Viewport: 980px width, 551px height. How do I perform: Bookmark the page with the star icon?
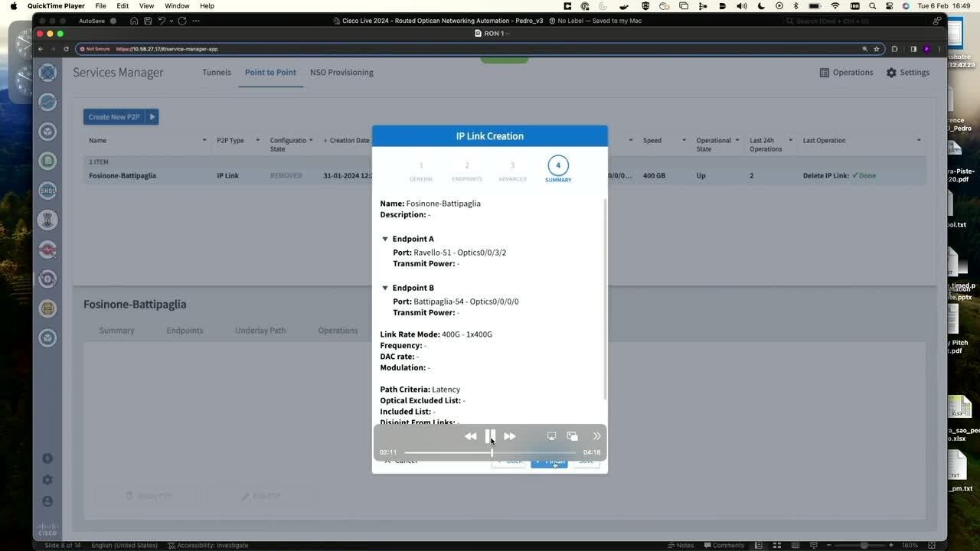[x=877, y=49]
